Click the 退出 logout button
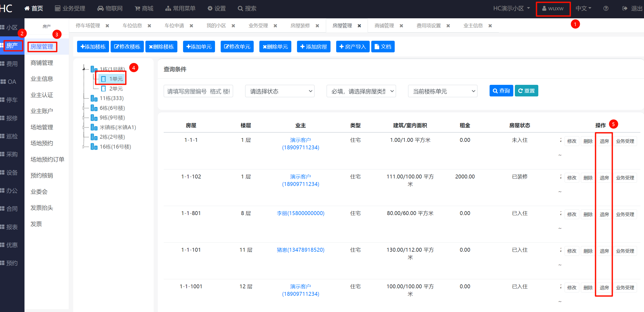Viewport: 644px width, 312px height. pyautogui.click(x=632, y=9)
